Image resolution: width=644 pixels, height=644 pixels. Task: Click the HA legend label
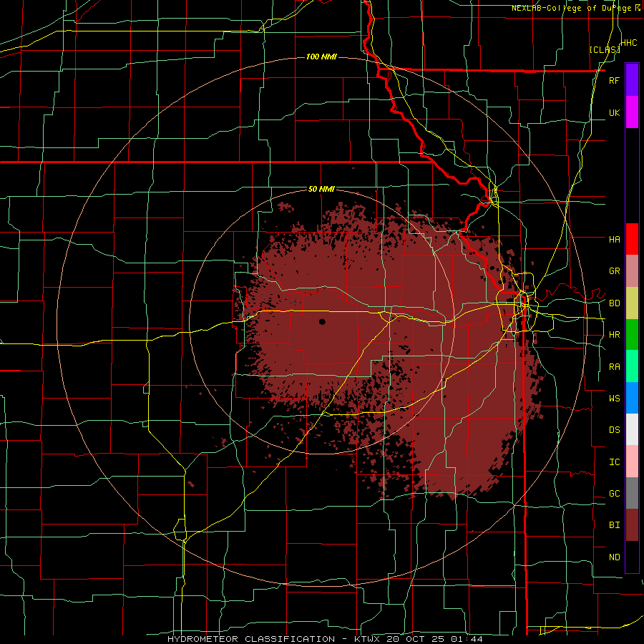614,239
